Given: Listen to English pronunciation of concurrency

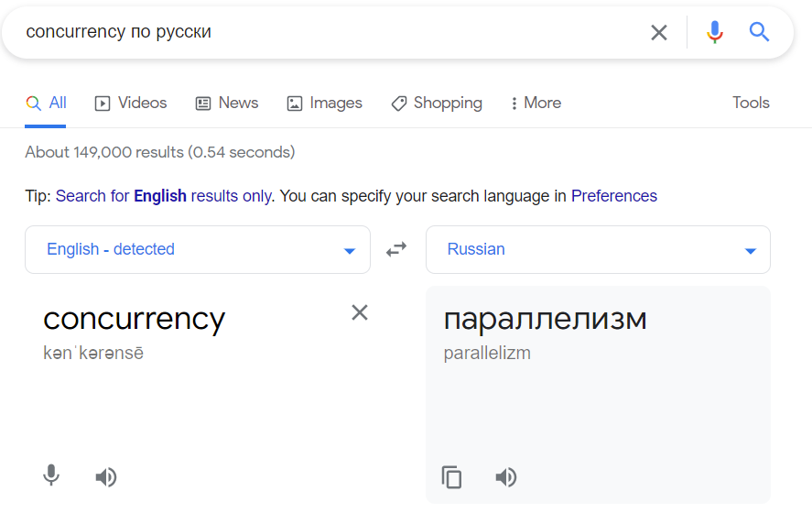Looking at the screenshot, I should 106,476.
